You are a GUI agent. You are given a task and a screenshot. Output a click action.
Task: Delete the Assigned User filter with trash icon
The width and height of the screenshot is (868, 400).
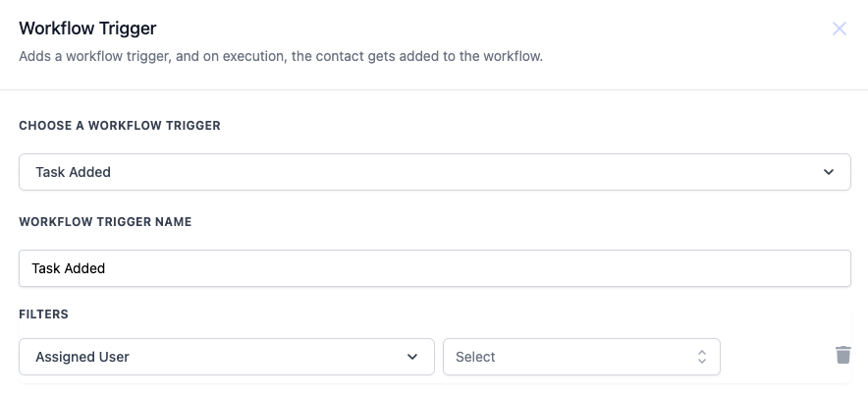842,356
